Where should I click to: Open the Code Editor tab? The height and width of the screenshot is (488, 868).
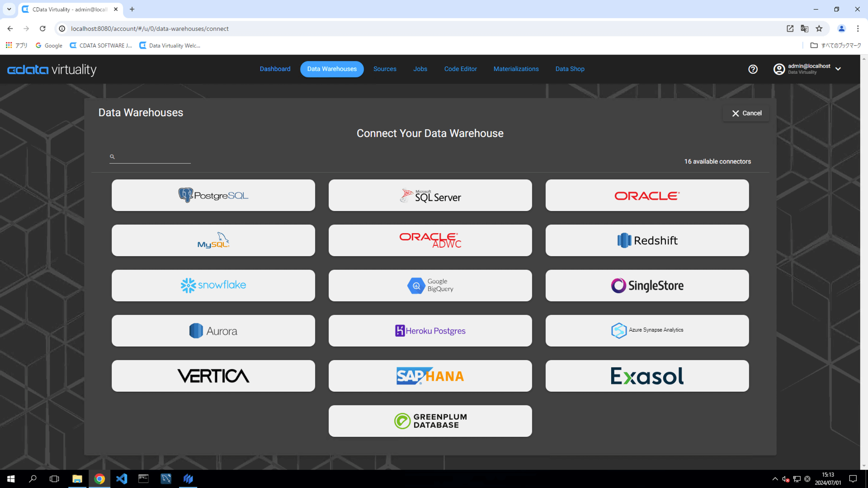[x=460, y=69]
